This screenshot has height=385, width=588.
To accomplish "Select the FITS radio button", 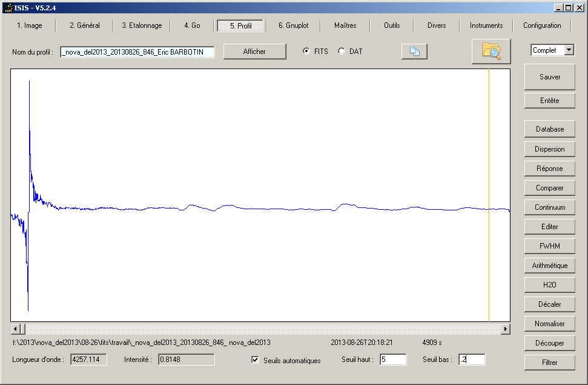I will [306, 52].
